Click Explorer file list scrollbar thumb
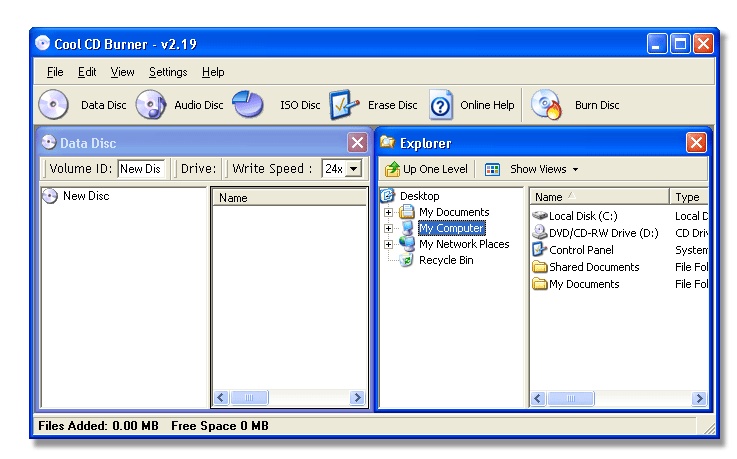Viewport: 737px width, 459px height. coord(571,398)
